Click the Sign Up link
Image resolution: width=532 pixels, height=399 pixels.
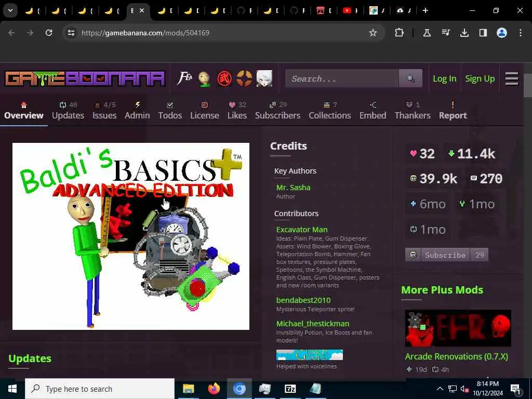tap(480, 79)
